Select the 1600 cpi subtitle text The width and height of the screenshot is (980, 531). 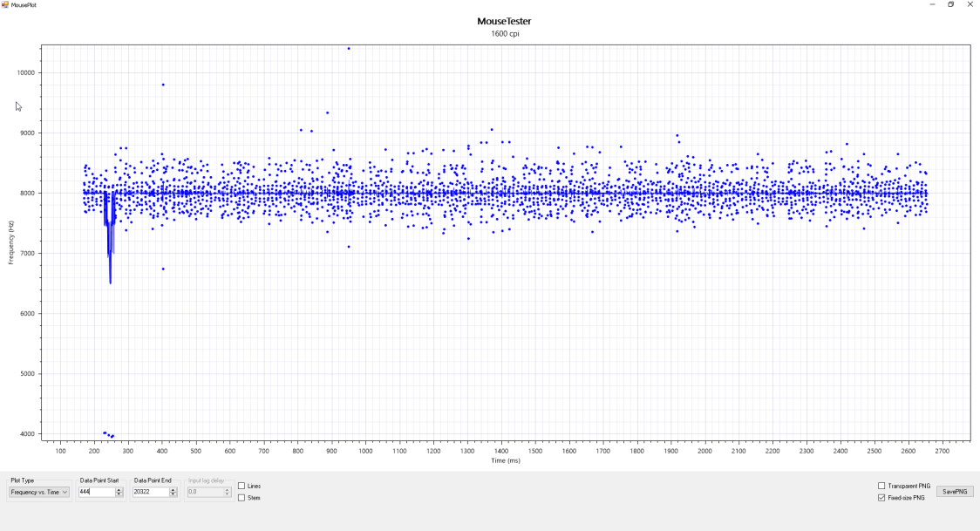[504, 34]
